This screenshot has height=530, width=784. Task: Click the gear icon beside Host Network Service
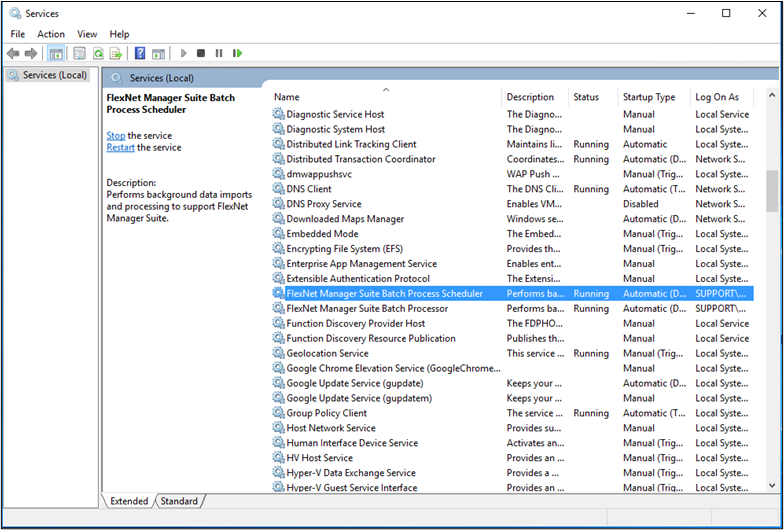pyautogui.click(x=278, y=428)
